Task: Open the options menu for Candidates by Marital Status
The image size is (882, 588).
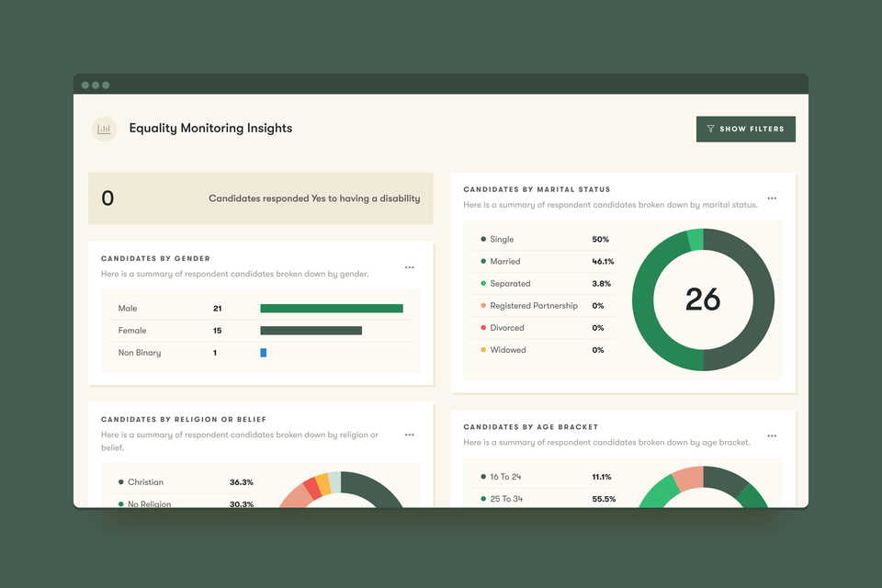Action: point(772,198)
